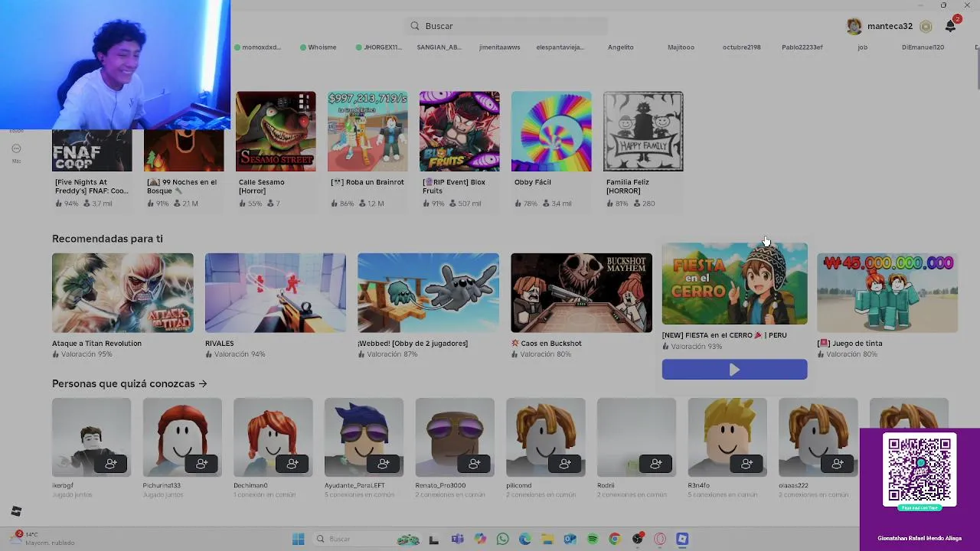
Task: Open Personas que quizá conozcas list
Action: tap(129, 383)
